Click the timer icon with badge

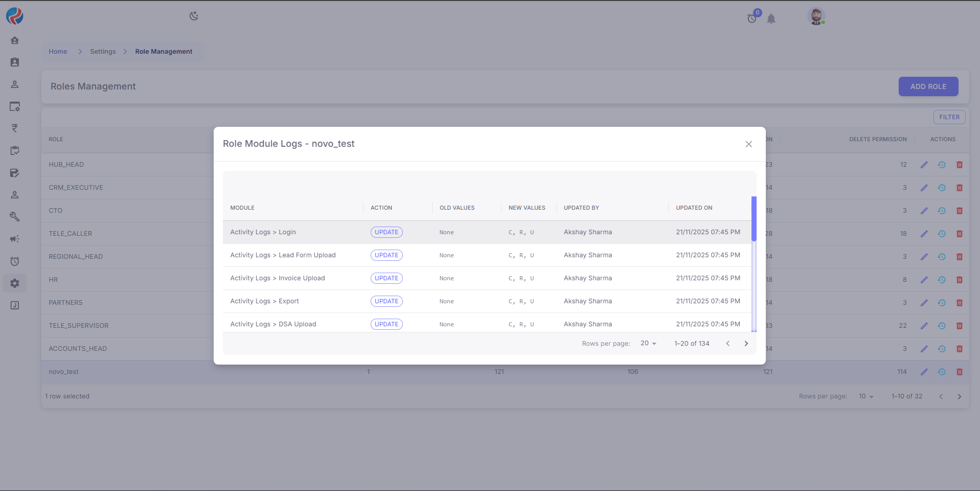tap(751, 18)
